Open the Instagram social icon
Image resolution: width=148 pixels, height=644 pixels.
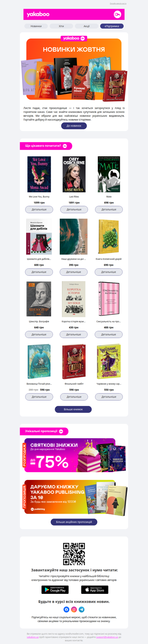click(x=74, y=609)
